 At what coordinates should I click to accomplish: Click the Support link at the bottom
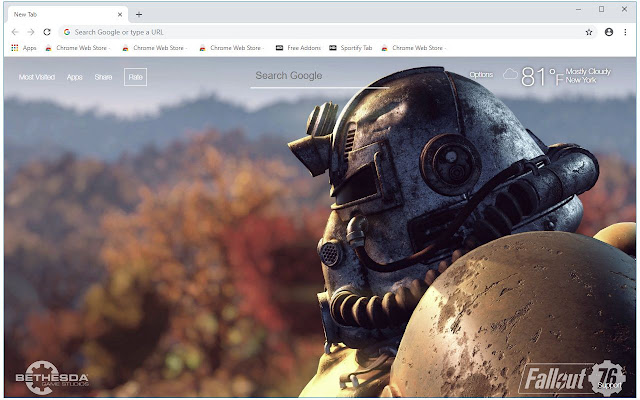[609, 385]
